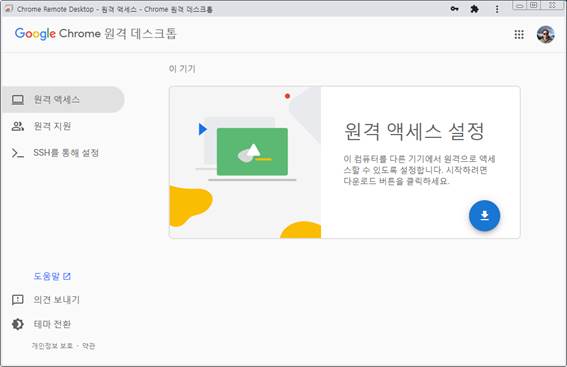
Task: Open the 개인정보 보호 link
Action: pyautogui.click(x=52, y=346)
